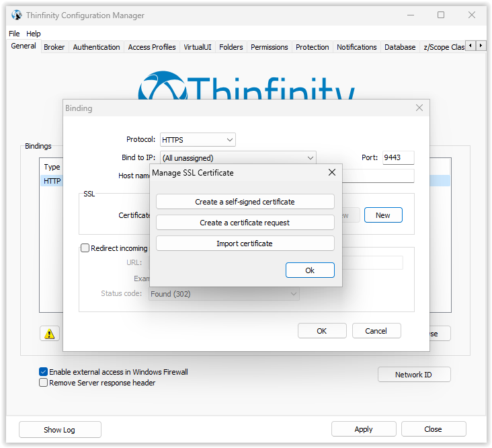Switch to the z/Scope Classic tab
Screen dimensions: 492x448
click(x=443, y=47)
